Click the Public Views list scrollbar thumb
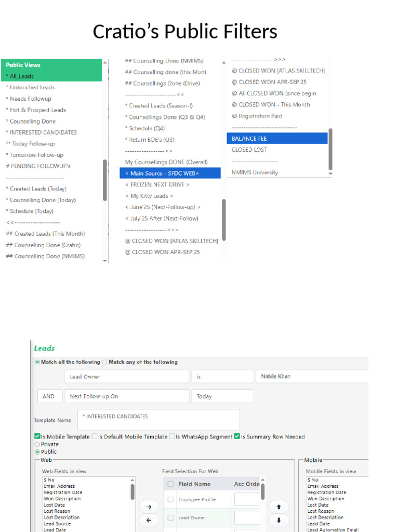 (x=105, y=180)
